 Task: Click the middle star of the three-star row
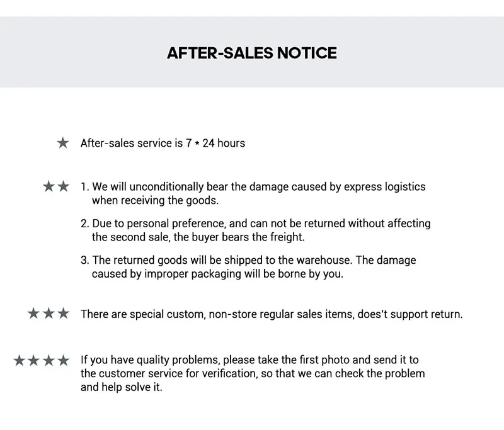[x=49, y=313]
